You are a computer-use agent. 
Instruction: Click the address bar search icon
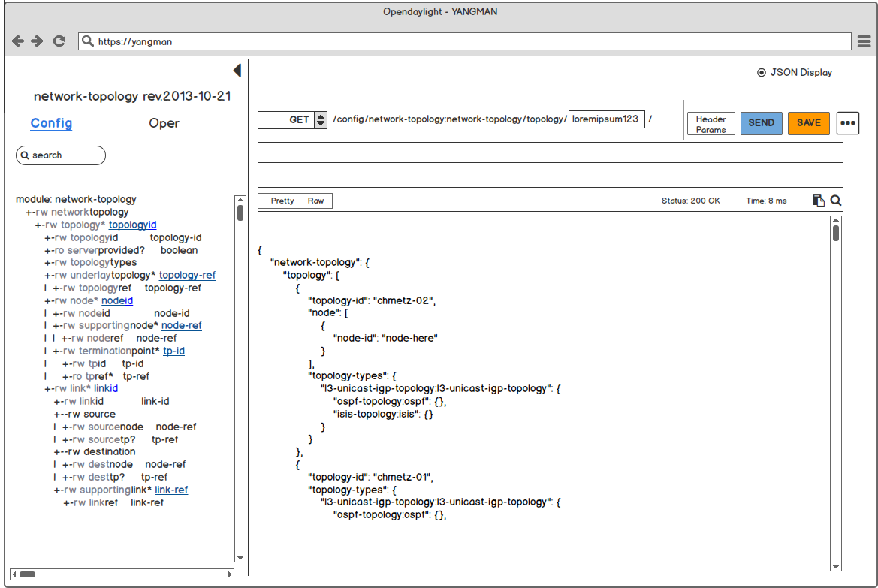coord(87,41)
